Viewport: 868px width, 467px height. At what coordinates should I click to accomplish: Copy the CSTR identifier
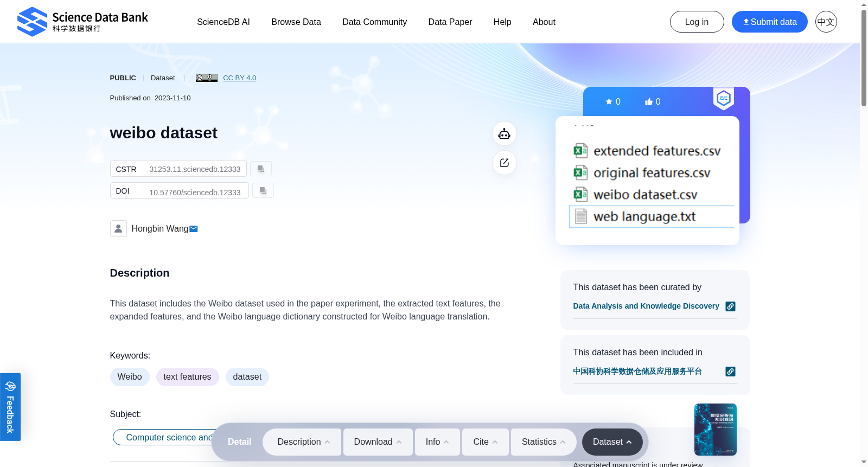point(261,169)
